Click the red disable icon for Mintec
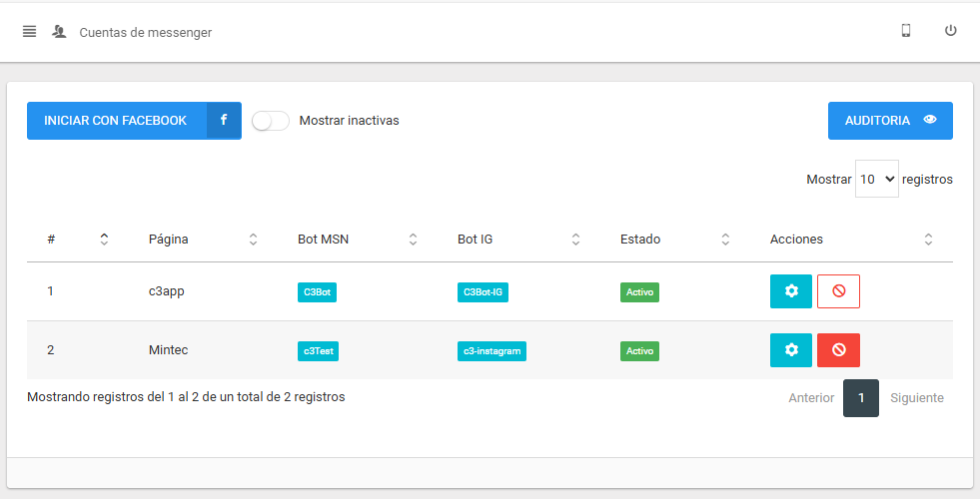The width and height of the screenshot is (980, 499). click(838, 350)
